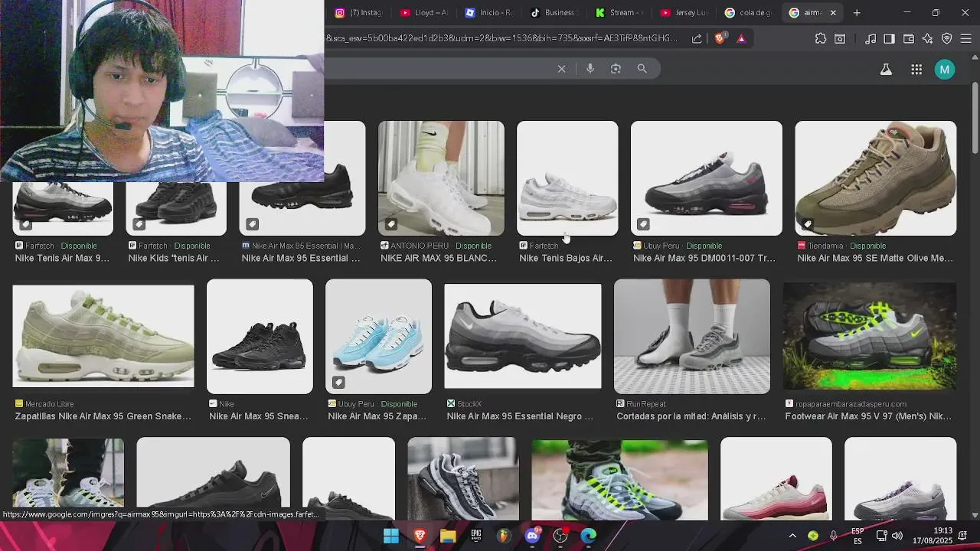
Task: Start voice search with microphone icon
Action: 590,69
